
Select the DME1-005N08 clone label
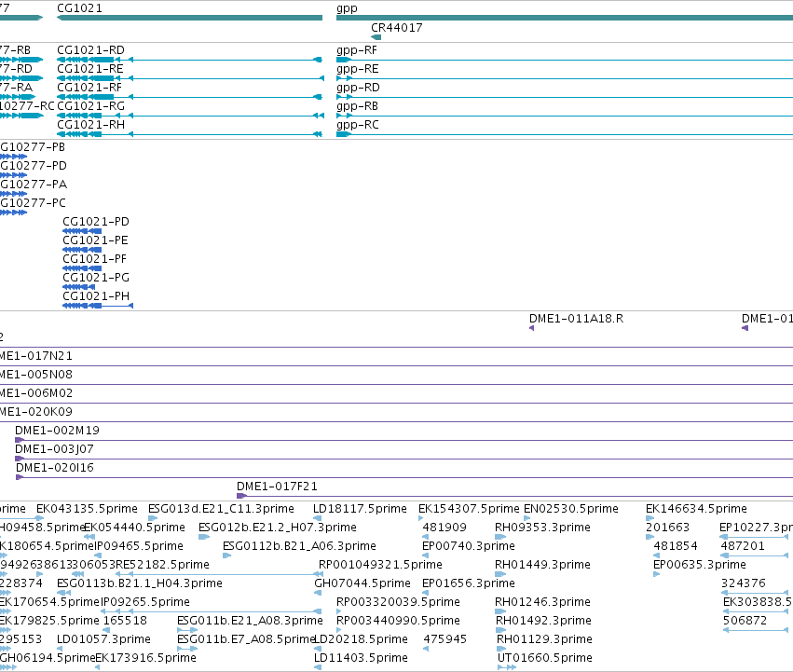pos(36,375)
